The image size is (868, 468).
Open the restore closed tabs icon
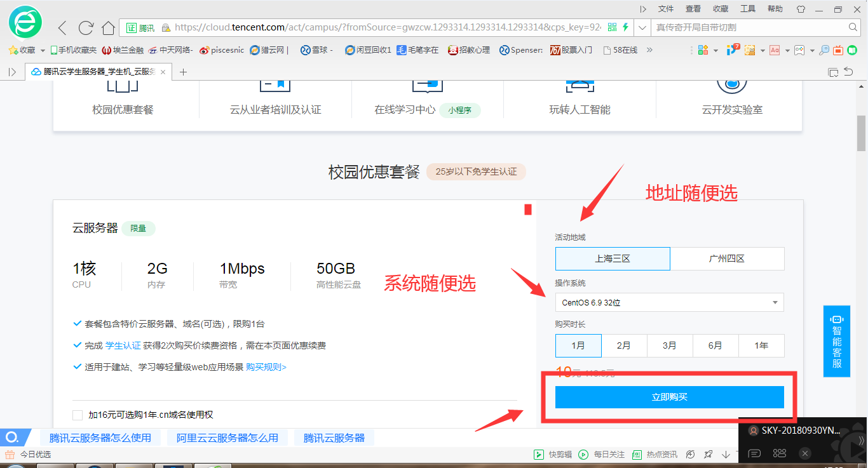coord(848,72)
